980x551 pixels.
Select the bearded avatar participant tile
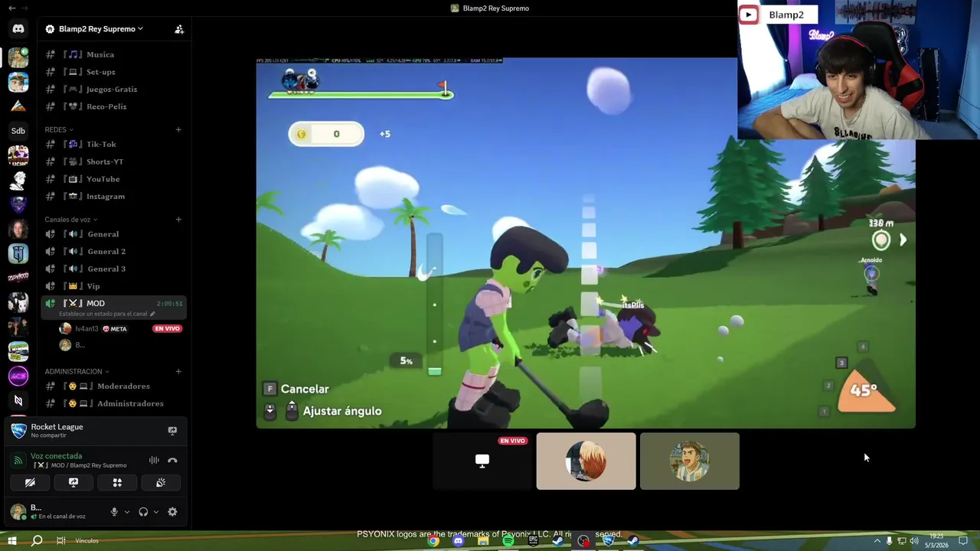690,461
